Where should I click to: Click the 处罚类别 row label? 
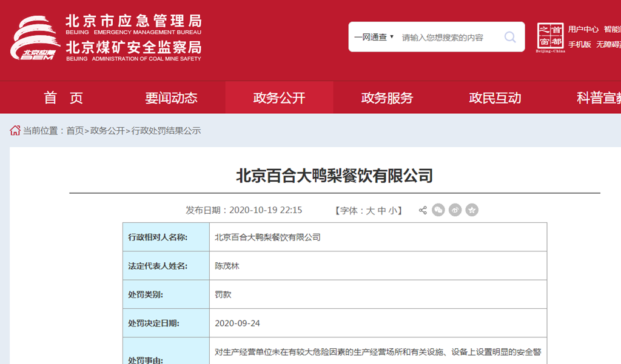point(146,295)
